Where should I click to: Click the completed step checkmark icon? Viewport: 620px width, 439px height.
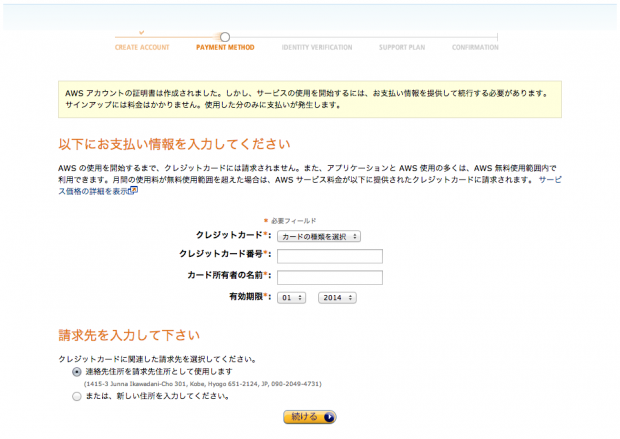(x=142, y=32)
